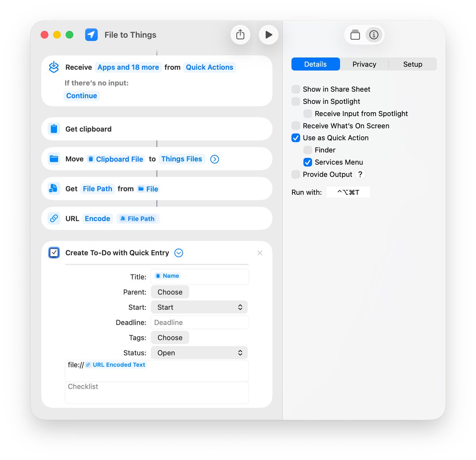Click the Move action folder icon

[x=54, y=159]
